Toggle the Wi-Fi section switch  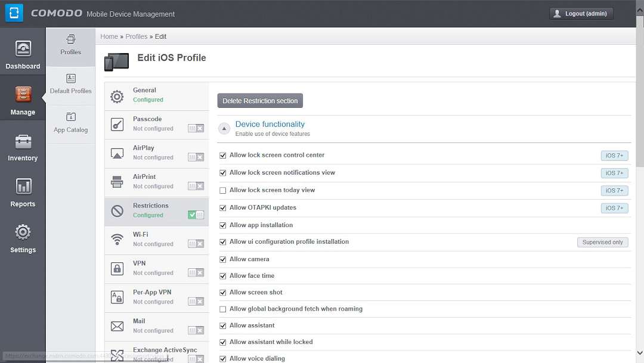[x=196, y=244]
